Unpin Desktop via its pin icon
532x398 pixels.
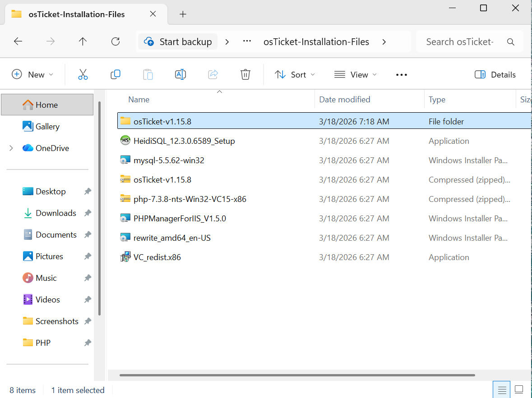click(88, 192)
